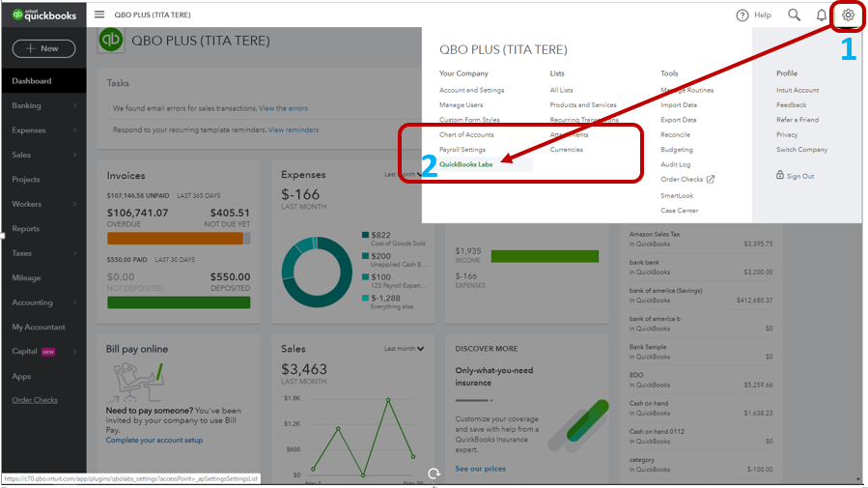
Task: Open QuickBooks Labs menu item
Action: coord(465,164)
